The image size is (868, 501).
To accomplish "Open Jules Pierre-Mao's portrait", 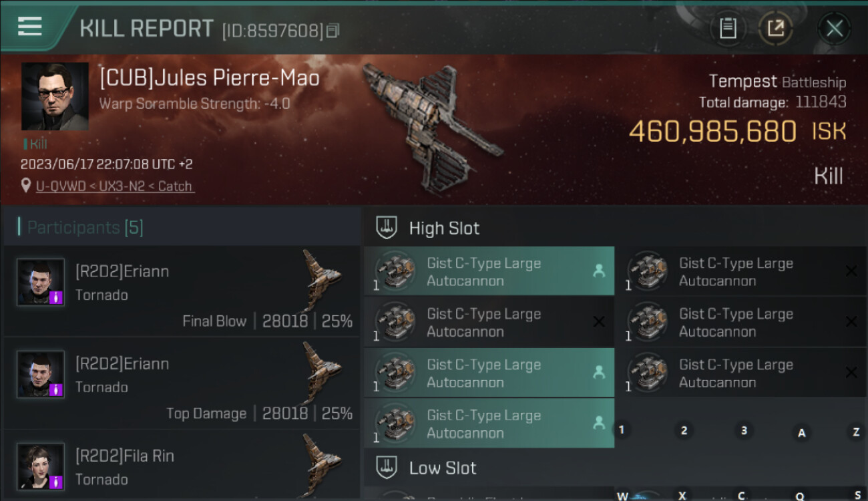I will (55, 97).
